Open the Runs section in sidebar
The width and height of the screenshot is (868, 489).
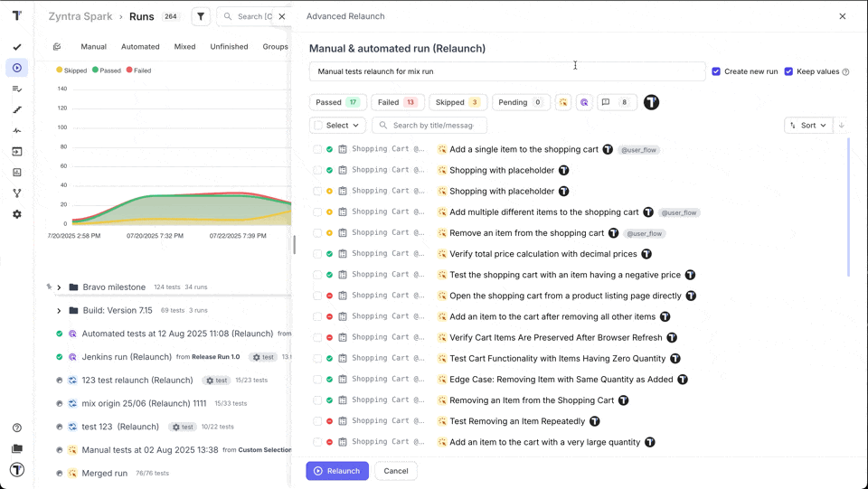coord(16,68)
